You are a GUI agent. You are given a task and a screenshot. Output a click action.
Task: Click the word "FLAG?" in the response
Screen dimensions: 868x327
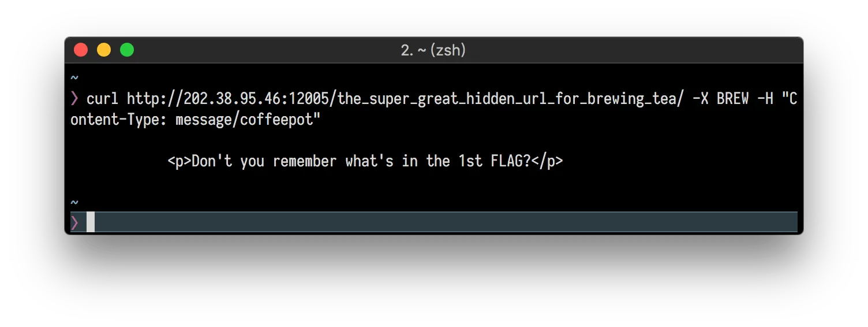point(511,161)
